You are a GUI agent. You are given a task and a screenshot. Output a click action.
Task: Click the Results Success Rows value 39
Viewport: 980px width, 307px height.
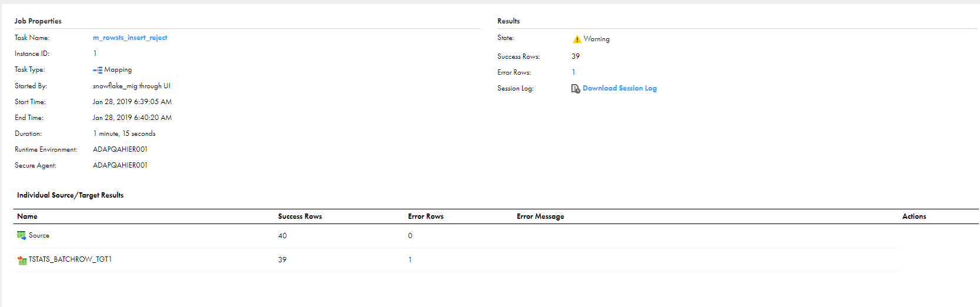tap(576, 56)
